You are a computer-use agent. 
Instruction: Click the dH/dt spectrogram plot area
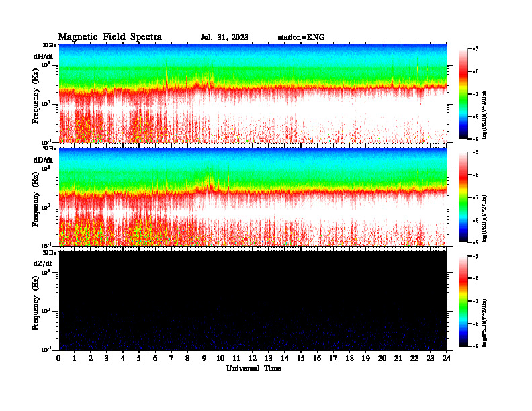[x=253, y=93]
